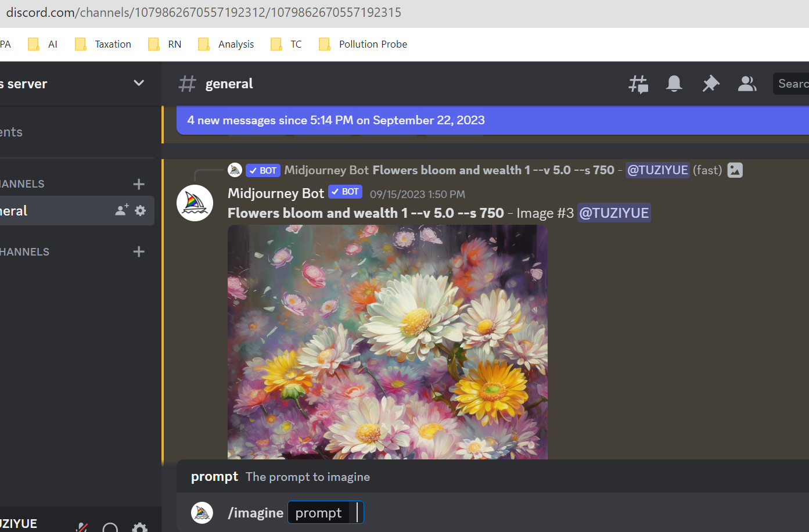Click the BOT badge next to Midjourney Bot

tap(346, 192)
